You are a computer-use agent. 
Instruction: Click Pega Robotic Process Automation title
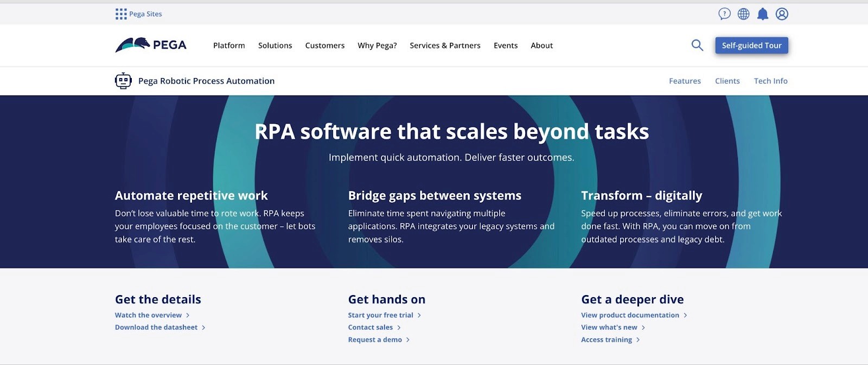pyautogui.click(x=206, y=81)
